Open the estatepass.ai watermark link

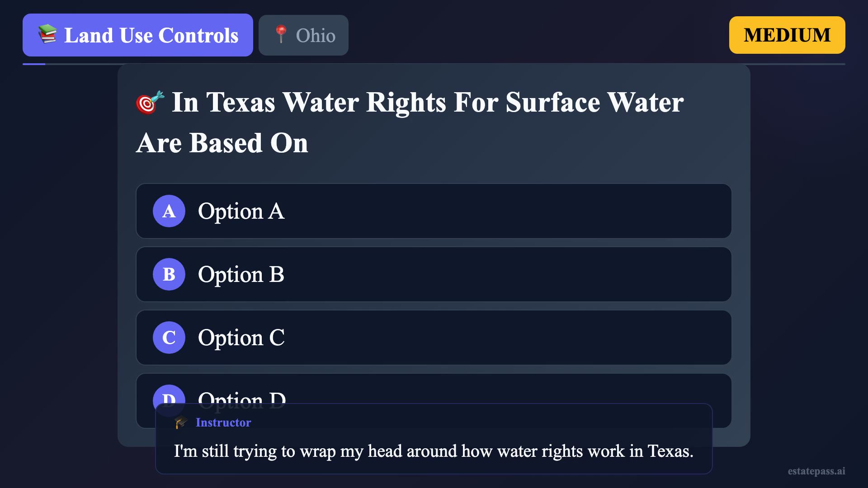tap(816, 471)
